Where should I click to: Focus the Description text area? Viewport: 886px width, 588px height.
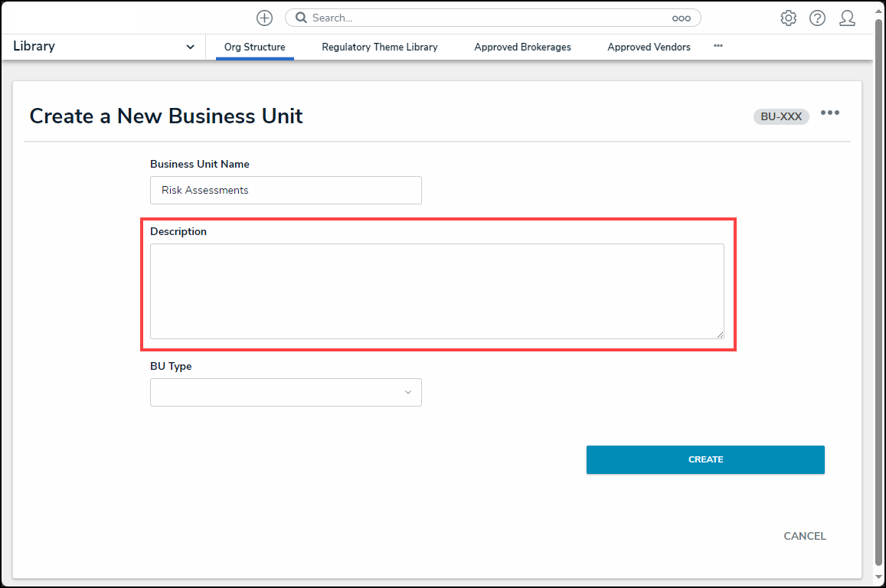click(436, 291)
